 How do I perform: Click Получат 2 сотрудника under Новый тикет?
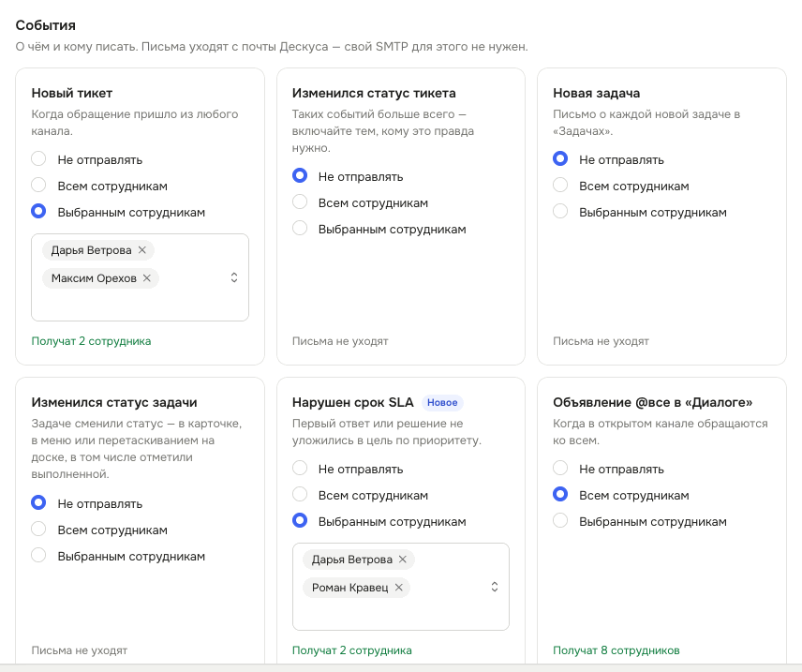[91, 341]
